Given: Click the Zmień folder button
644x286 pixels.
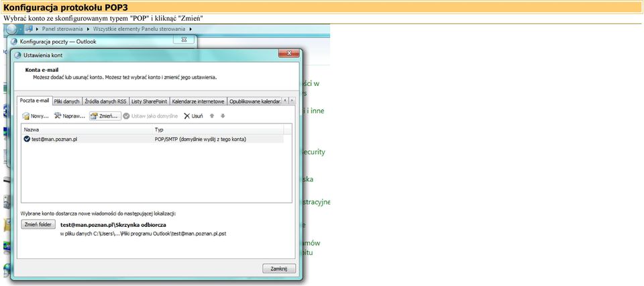Looking at the screenshot, I should tap(38, 225).
